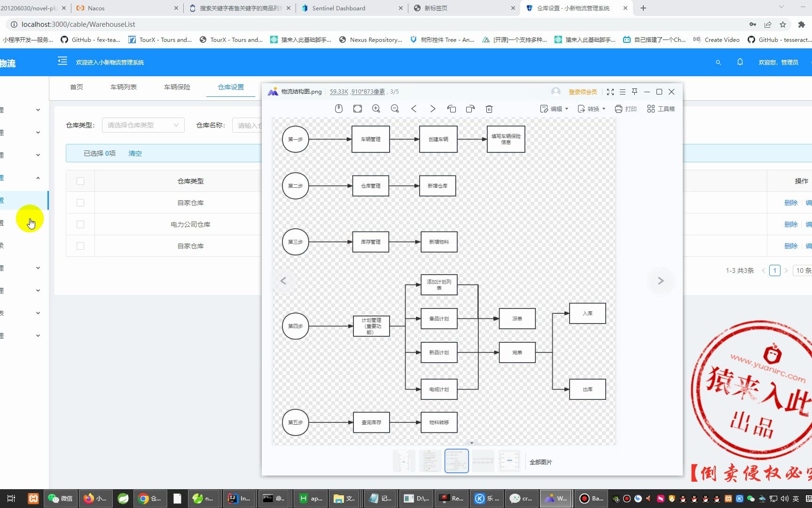The height and width of the screenshot is (508, 812).
Task: Toggle the select-all checkbox in table header
Action: 80,181
